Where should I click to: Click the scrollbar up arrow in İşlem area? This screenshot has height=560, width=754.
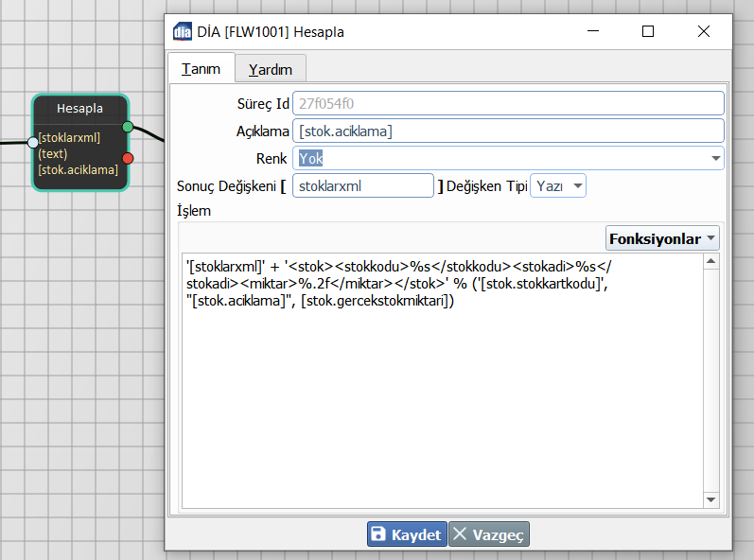(x=711, y=261)
